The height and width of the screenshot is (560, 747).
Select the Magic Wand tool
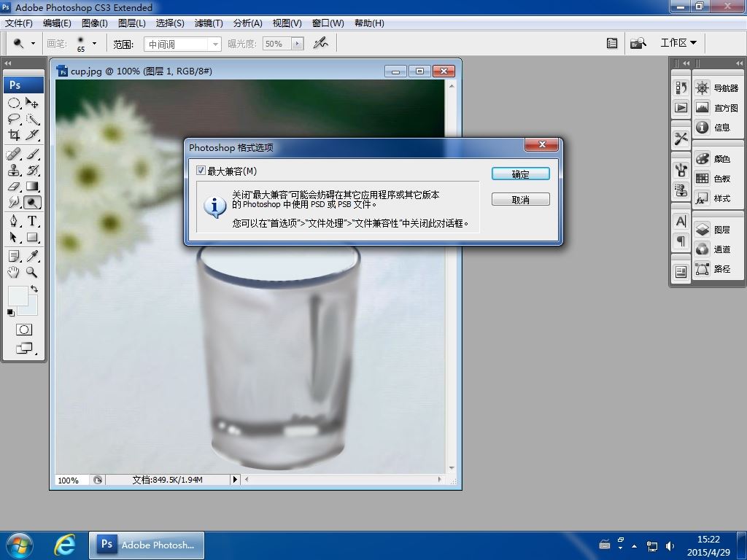(x=32, y=119)
